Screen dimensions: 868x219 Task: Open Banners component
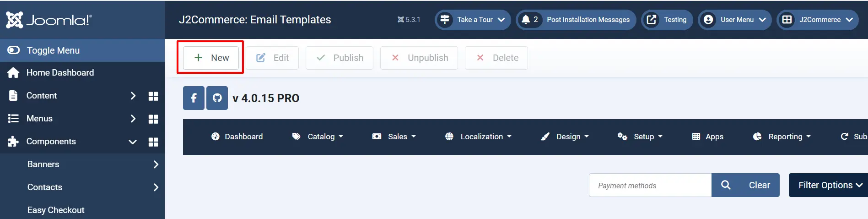43,164
